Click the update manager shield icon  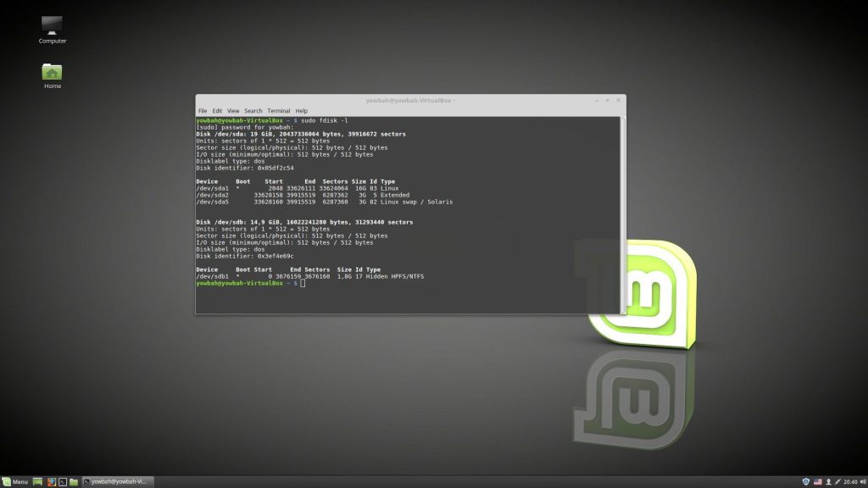click(x=805, y=481)
